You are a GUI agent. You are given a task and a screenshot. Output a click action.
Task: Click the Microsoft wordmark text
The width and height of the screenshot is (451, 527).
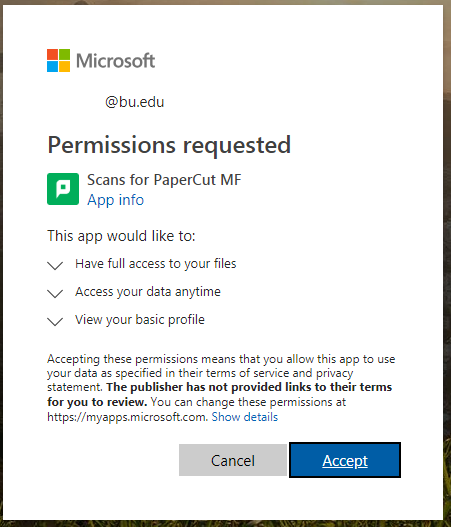[x=115, y=61]
